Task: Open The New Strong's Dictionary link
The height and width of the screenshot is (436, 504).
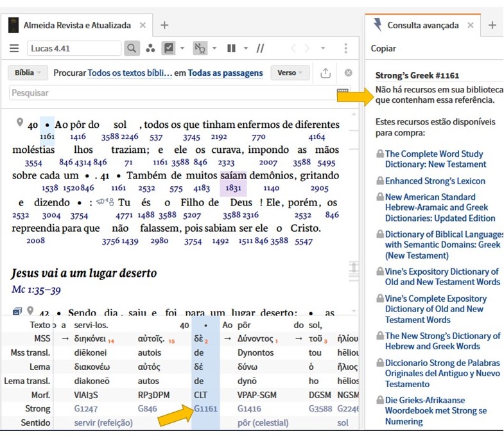Action: point(442,341)
